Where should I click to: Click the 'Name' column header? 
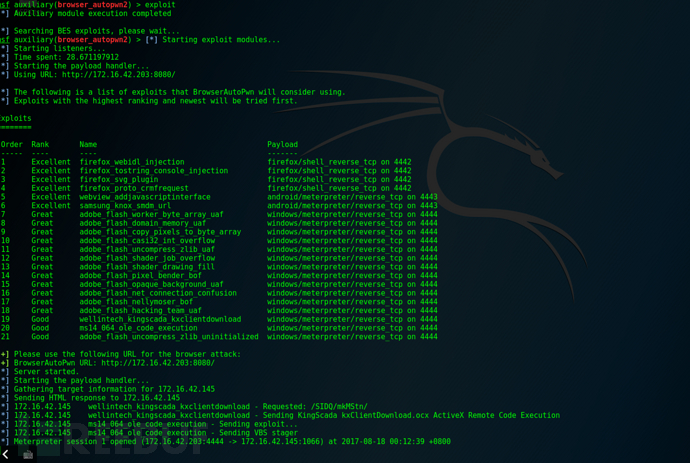click(x=88, y=144)
